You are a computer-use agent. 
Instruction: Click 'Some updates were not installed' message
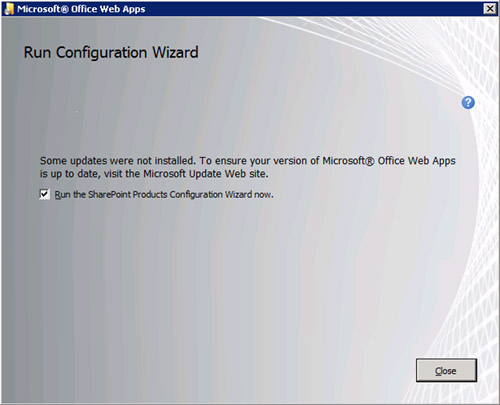click(x=118, y=161)
